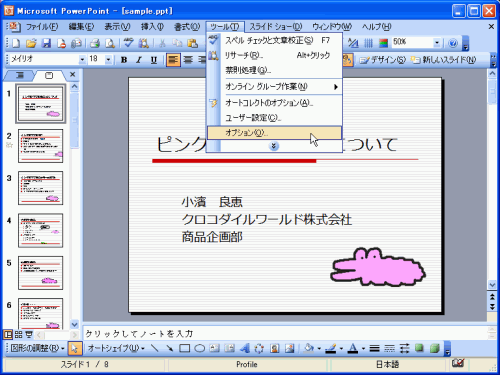The height and width of the screenshot is (375, 500).
Task: Open the 図形の調整 (Draw) menu
Action: click(37, 348)
